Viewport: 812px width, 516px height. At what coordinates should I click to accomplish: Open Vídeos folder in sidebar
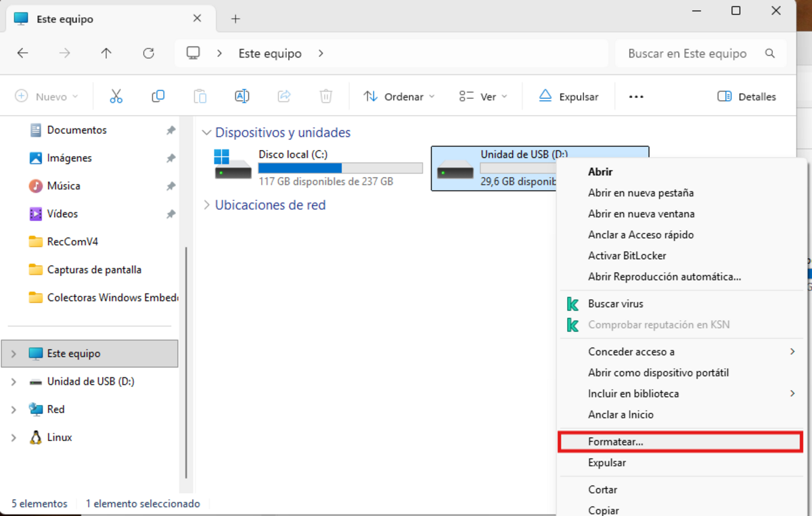tap(62, 214)
